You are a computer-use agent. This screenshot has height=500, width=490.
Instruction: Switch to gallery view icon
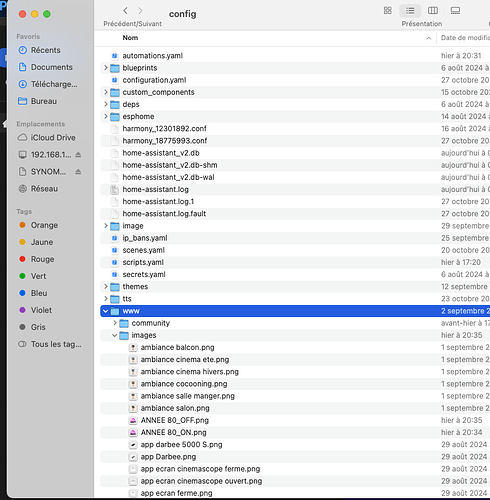click(455, 11)
